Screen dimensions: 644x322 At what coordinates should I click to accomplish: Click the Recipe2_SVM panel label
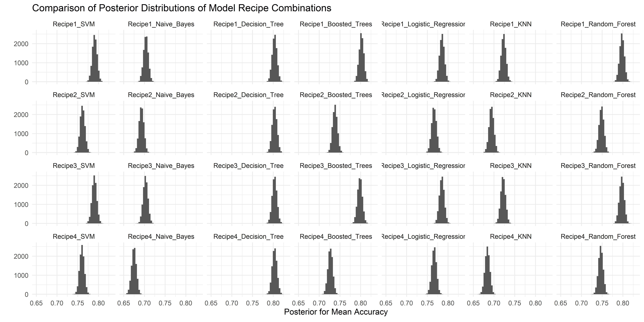pyautogui.click(x=74, y=95)
